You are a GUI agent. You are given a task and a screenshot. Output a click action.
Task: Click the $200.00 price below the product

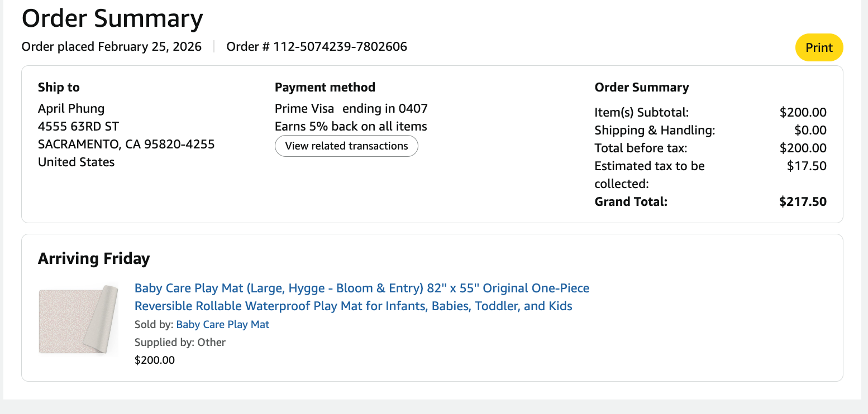pos(155,360)
